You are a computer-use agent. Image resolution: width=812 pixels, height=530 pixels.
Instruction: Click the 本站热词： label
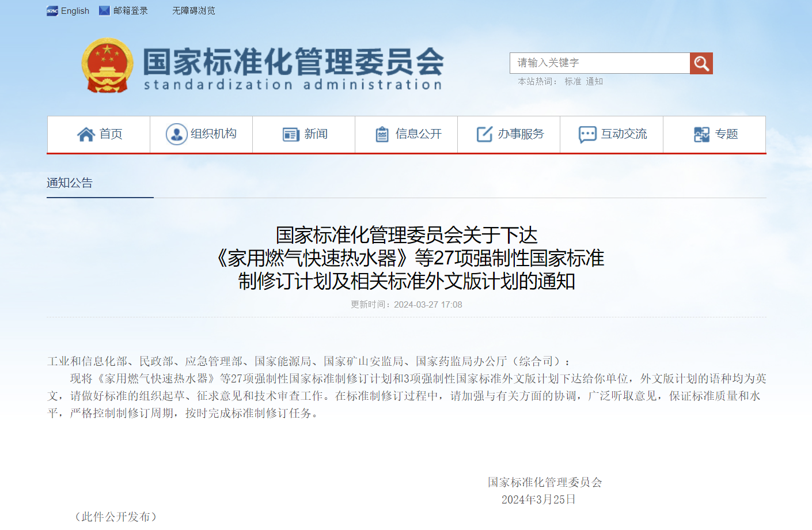(x=538, y=82)
